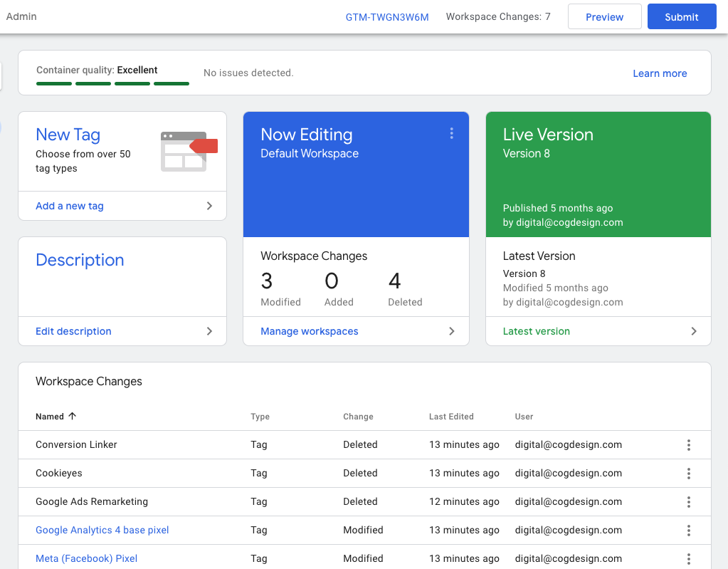The height and width of the screenshot is (569, 728).
Task: Click the Container quality Excellent indicator bars
Action: (x=113, y=83)
